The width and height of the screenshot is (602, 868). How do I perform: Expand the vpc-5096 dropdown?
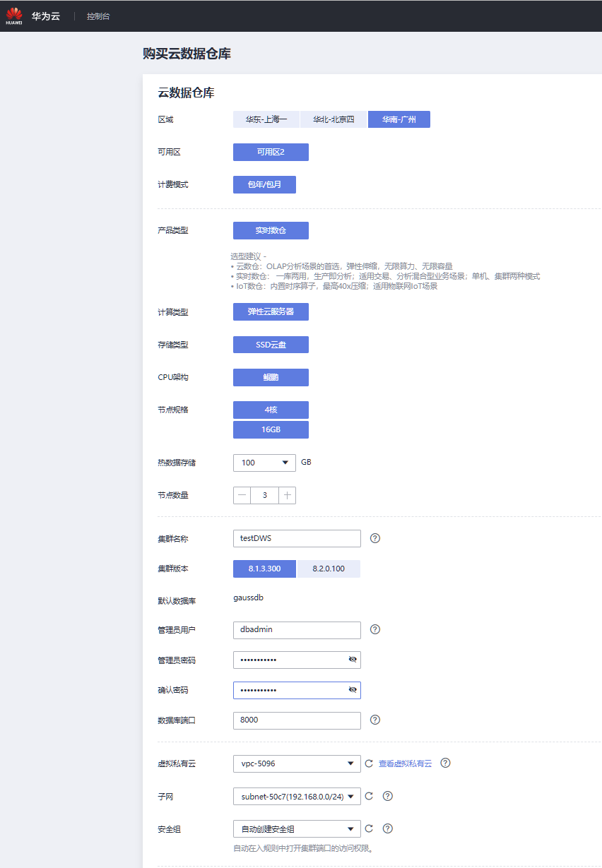(x=350, y=763)
